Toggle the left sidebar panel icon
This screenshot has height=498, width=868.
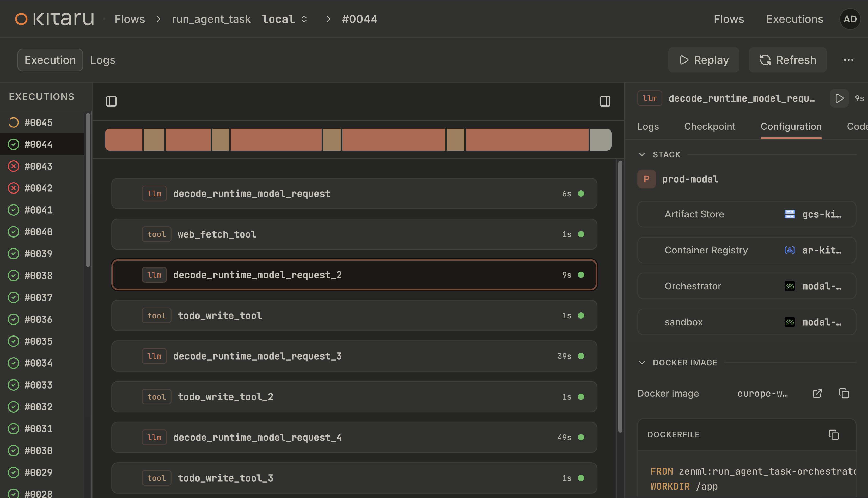coord(111,101)
